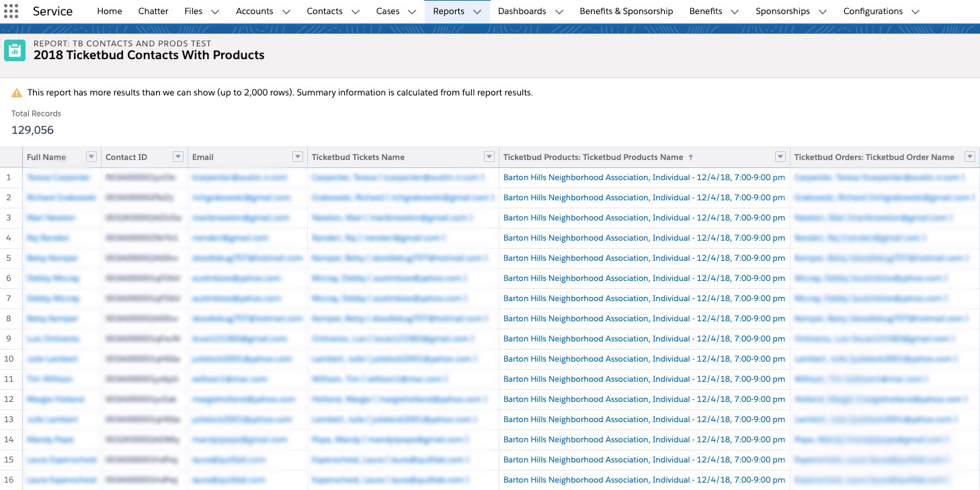
Task: Open row 3 Barton Hills product link
Action: click(x=644, y=218)
